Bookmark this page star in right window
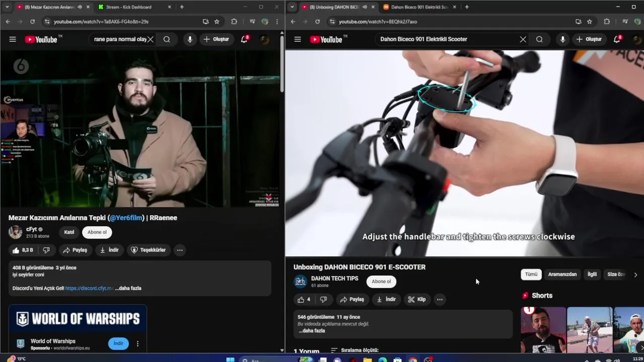The image size is (644, 362). (590, 22)
